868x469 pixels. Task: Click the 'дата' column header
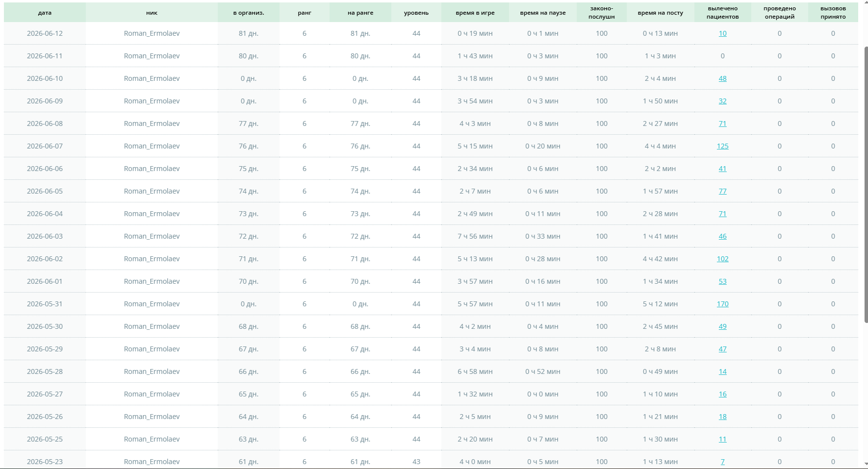45,13
